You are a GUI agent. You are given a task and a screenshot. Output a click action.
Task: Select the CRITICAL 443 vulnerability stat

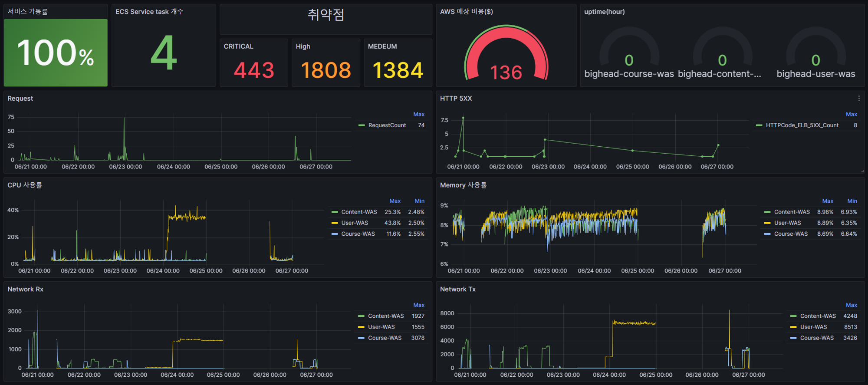pyautogui.click(x=254, y=63)
